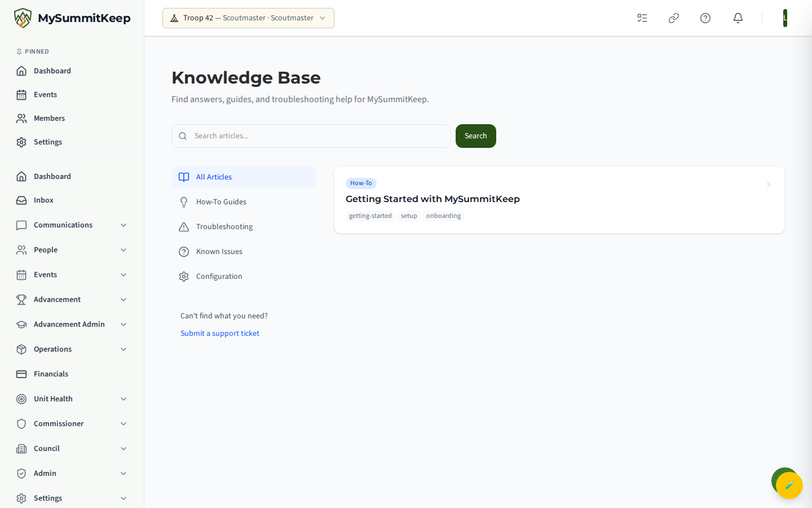
Task: Click the search magnifier icon in field
Action: click(183, 136)
